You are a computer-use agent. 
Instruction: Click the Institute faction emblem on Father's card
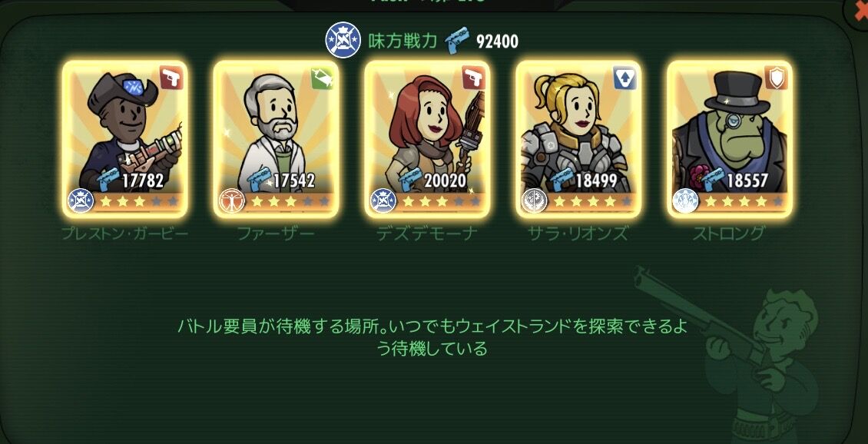tap(232, 200)
